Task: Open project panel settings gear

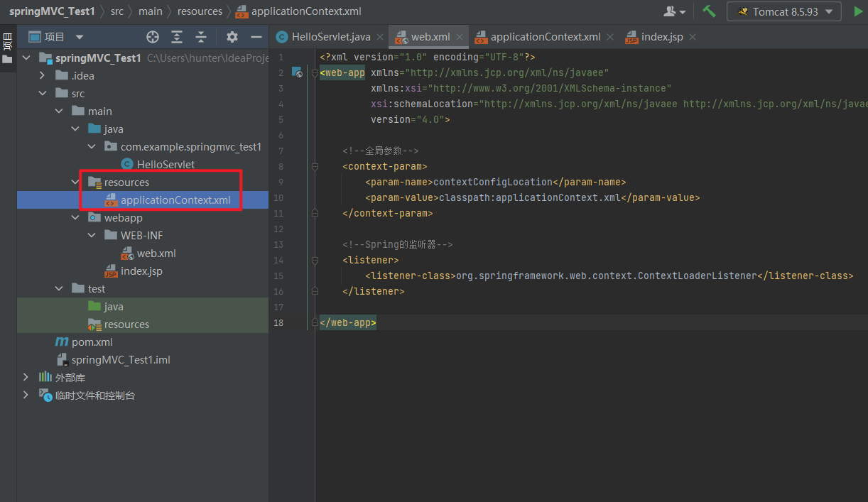Action: coord(232,37)
